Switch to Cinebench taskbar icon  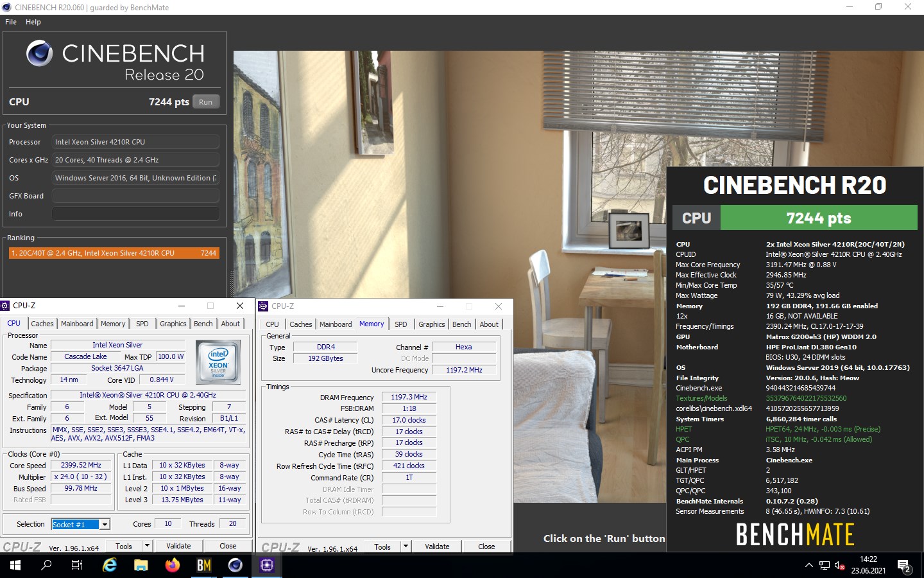[x=235, y=565]
